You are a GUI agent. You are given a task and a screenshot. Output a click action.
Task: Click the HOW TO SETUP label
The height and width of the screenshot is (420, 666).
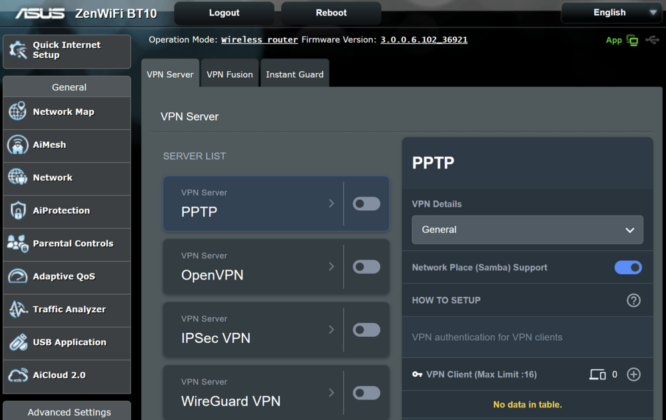pos(446,300)
